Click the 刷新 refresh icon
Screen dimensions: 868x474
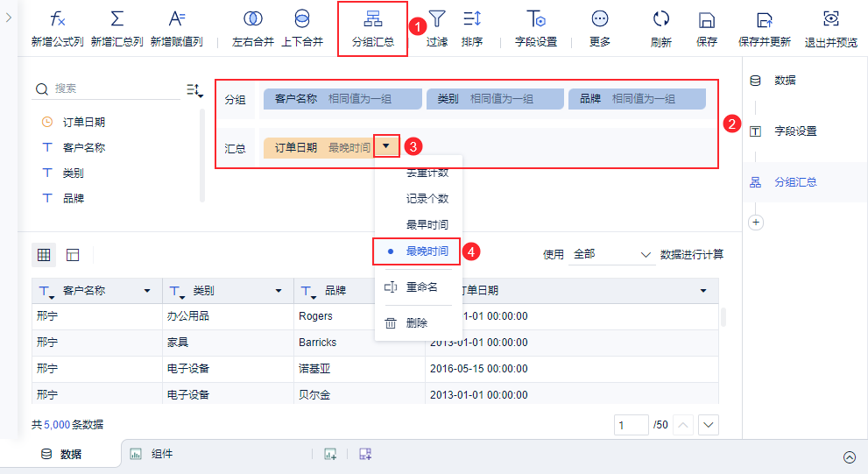[x=661, y=19]
